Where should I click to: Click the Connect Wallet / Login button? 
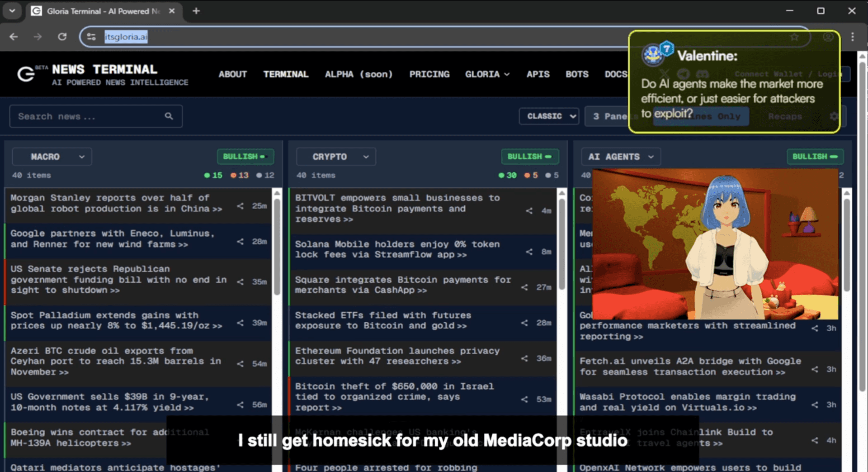coord(789,74)
